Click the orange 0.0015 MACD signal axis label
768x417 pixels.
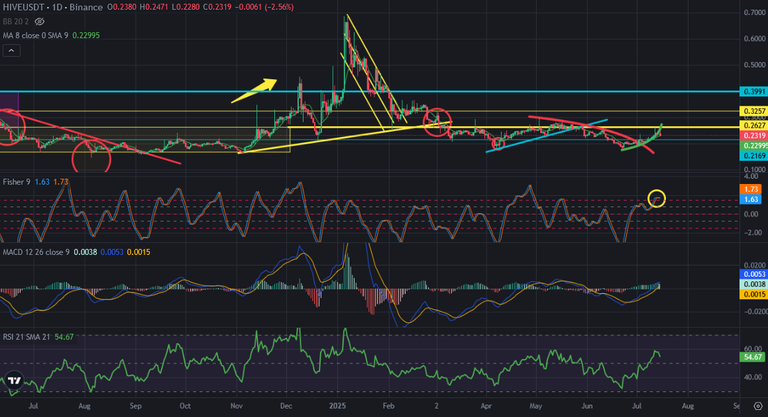pyautogui.click(x=754, y=294)
